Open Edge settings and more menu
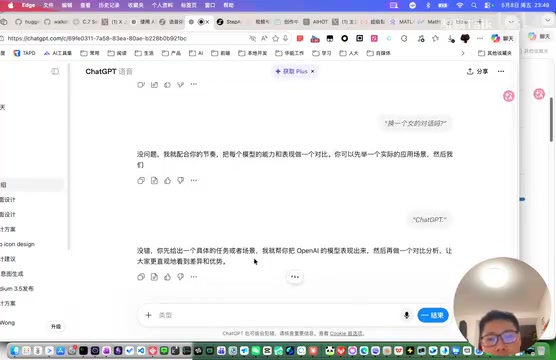 click(x=480, y=38)
